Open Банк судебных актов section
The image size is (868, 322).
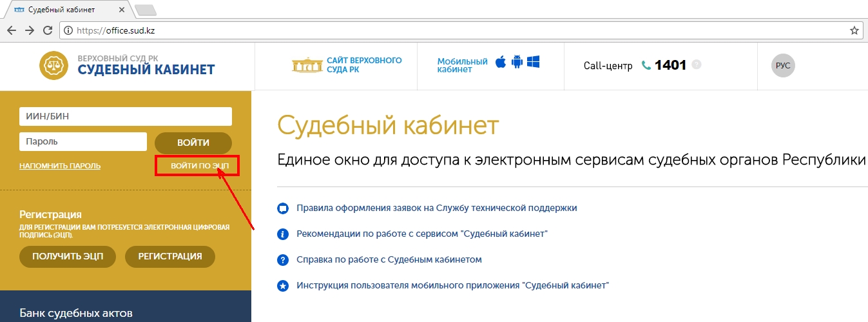[x=76, y=314]
